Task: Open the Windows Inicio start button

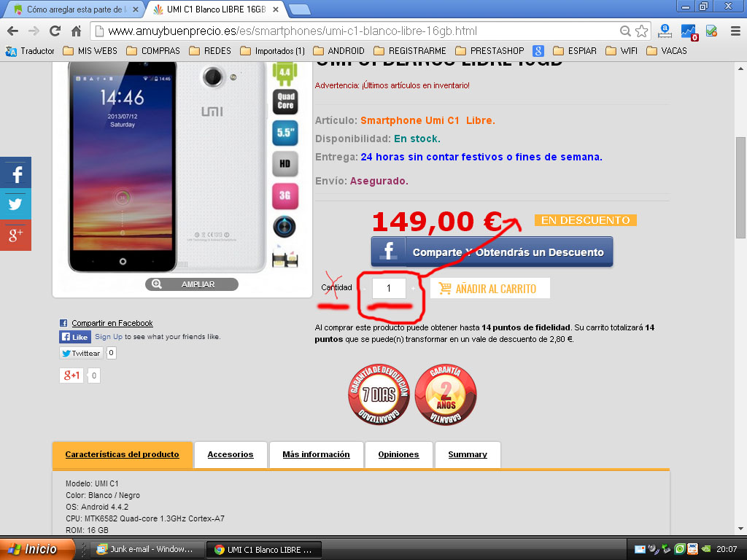Action: coord(38,549)
